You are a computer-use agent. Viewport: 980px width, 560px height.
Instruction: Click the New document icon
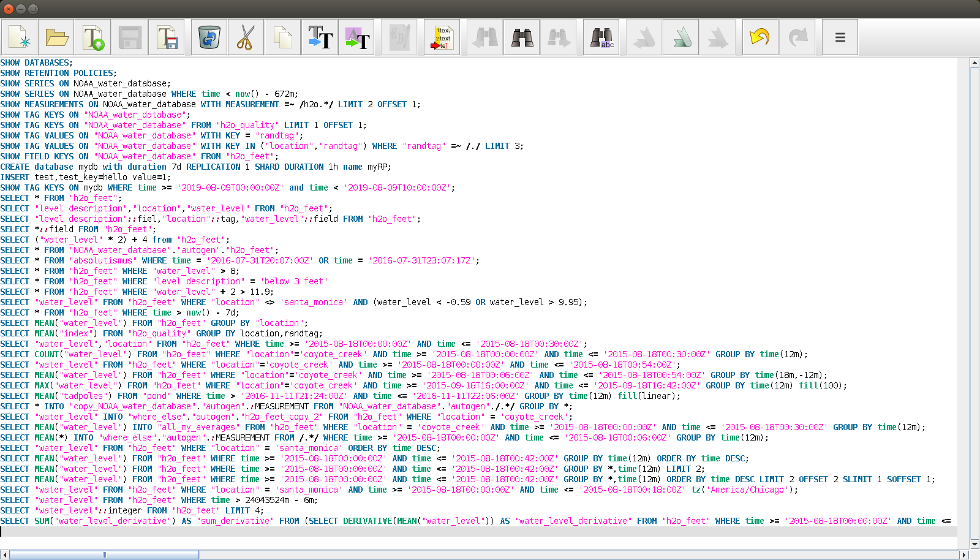tap(19, 37)
